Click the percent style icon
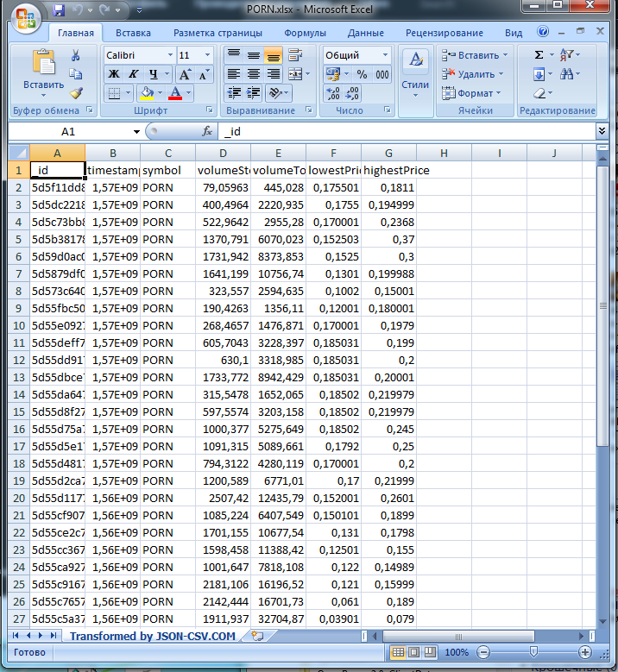618x672 pixels. pos(361,74)
